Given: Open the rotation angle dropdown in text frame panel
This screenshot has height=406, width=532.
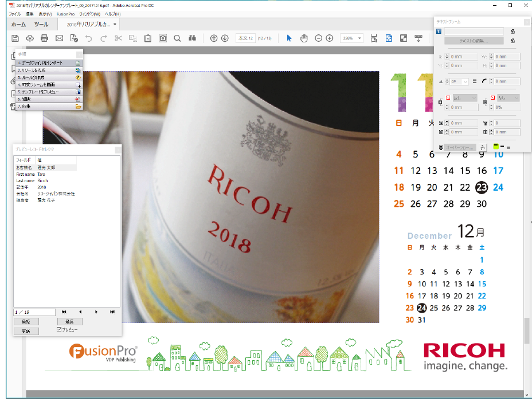Looking at the screenshot, I should click(465, 82).
